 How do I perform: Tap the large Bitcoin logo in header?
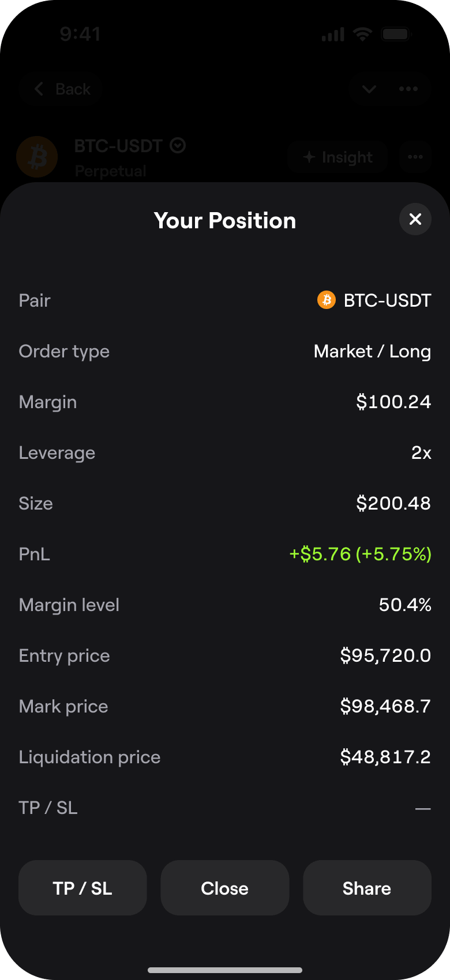tap(37, 157)
